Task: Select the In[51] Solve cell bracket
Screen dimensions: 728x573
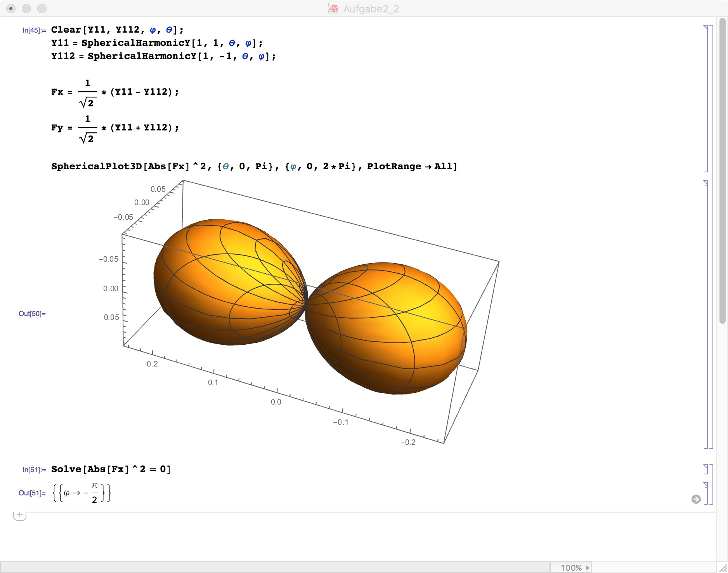Action: [x=705, y=469]
